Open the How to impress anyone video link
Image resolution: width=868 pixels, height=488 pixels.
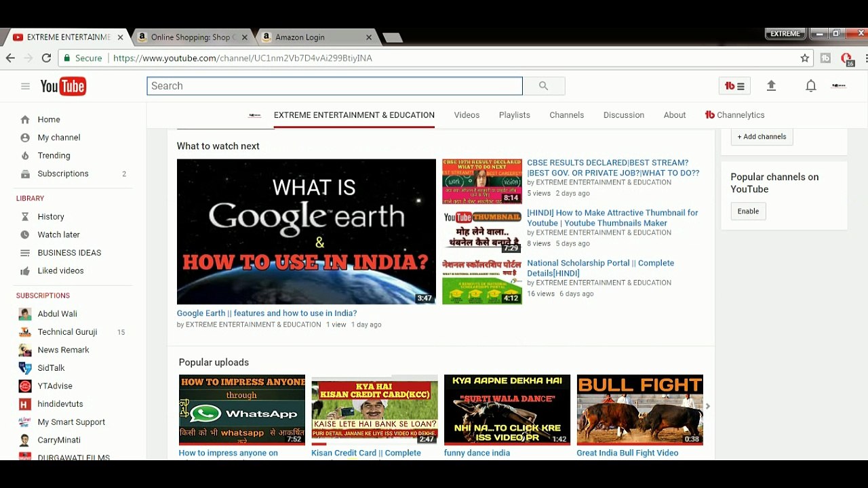point(229,453)
